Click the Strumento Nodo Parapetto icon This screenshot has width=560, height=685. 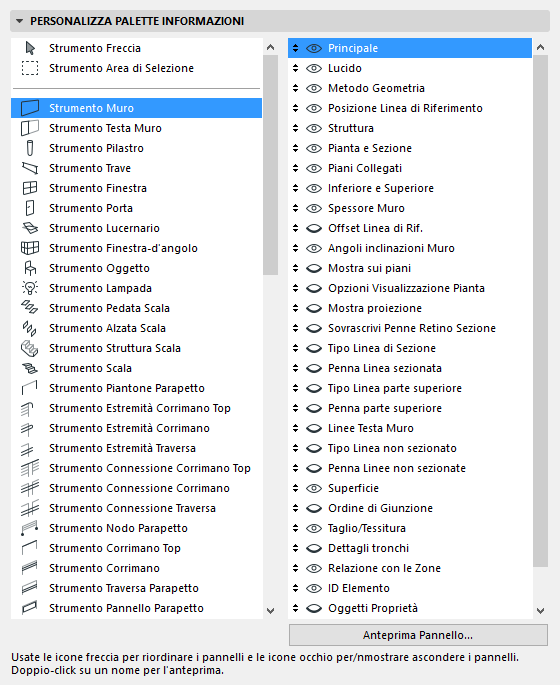pyautogui.click(x=30, y=528)
